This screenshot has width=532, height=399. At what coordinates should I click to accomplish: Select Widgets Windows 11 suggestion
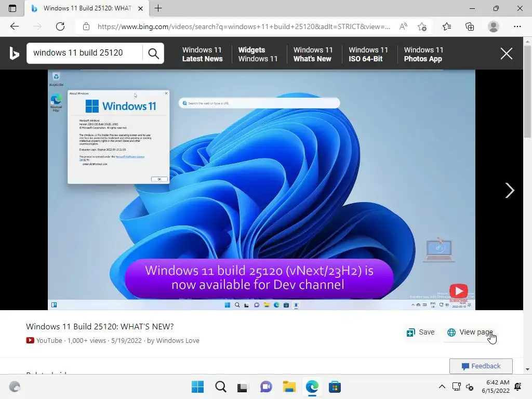(258, 54)
